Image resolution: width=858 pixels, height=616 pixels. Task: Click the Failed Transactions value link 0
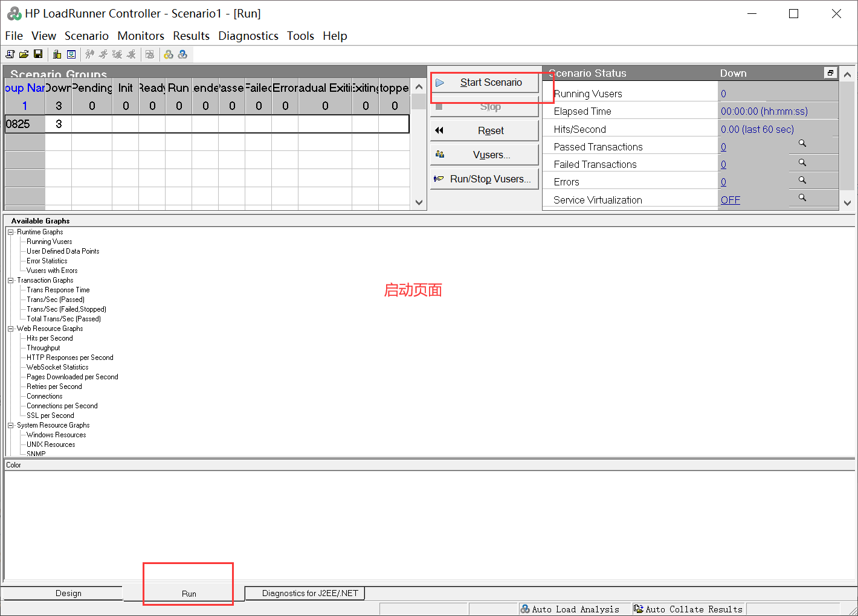click(723, 164)
